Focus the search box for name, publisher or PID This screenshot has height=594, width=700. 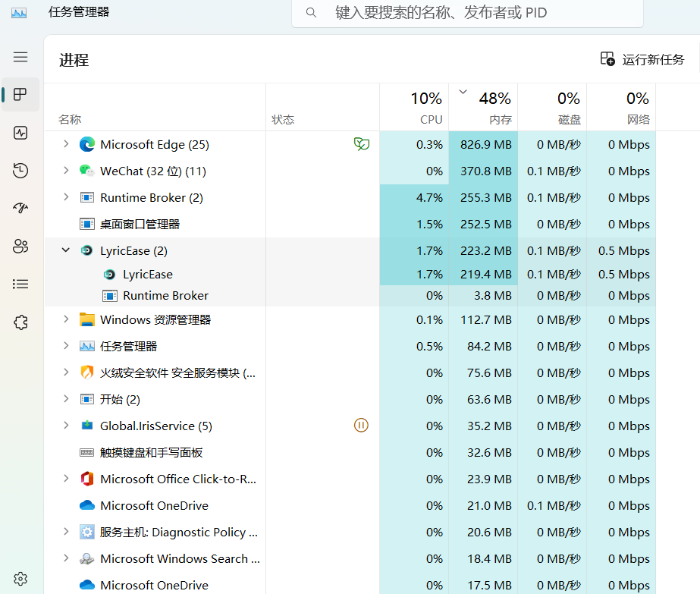pyautogui.click(x=467, y=13)
